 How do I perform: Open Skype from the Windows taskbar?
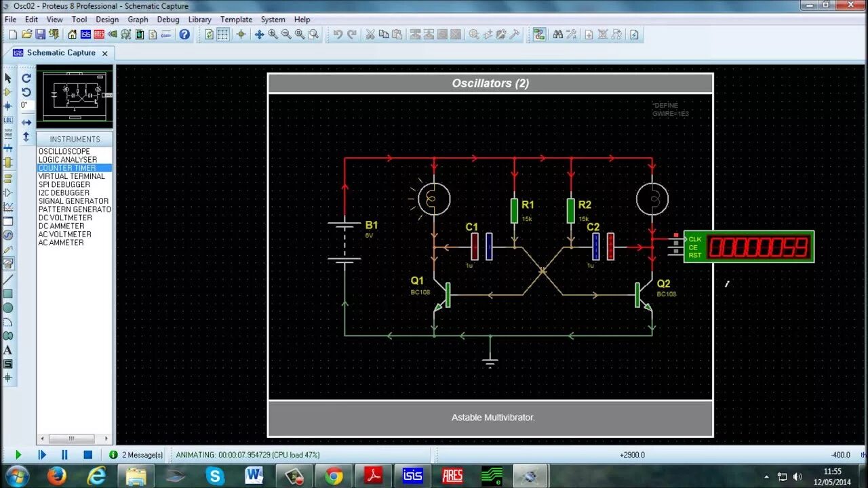point(215,476)
